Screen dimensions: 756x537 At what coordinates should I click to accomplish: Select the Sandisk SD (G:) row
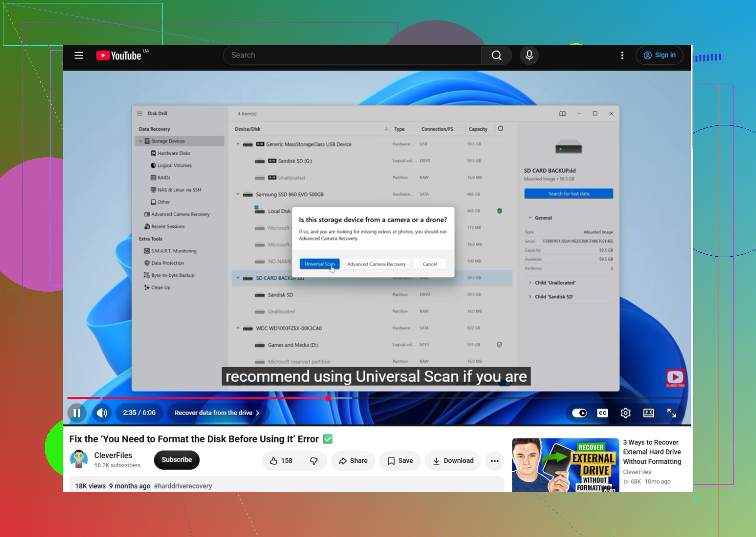(x=372, y=161)
